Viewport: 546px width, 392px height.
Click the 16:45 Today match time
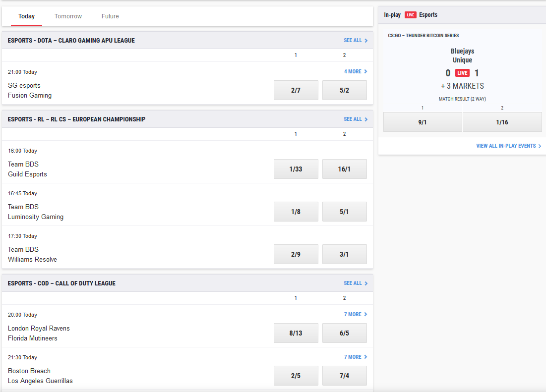coord(22,193)
